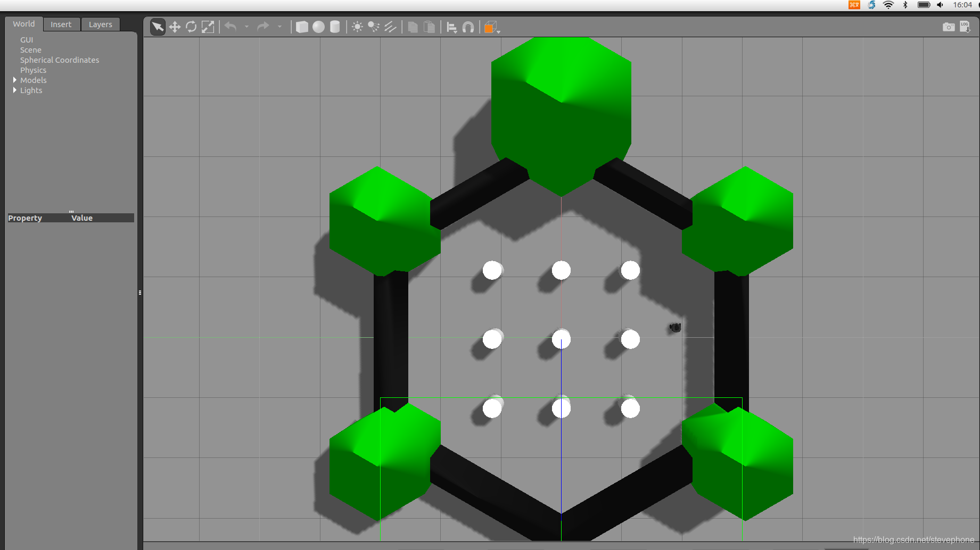Viewport: 980px width, 550px height.
Task: Open the redo history dropdown arrow
Action: pos(279,27)
